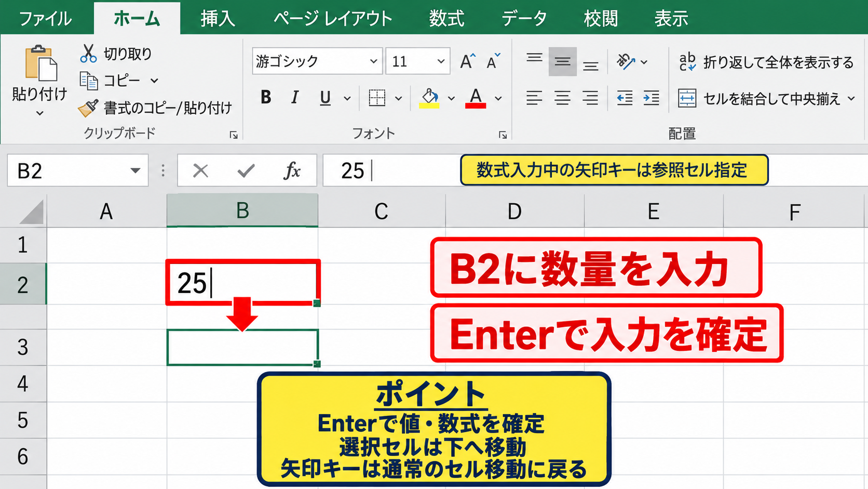Toggle Italic formatting
The width and height of the screenshot is (868, 489).
pos(295,97)
